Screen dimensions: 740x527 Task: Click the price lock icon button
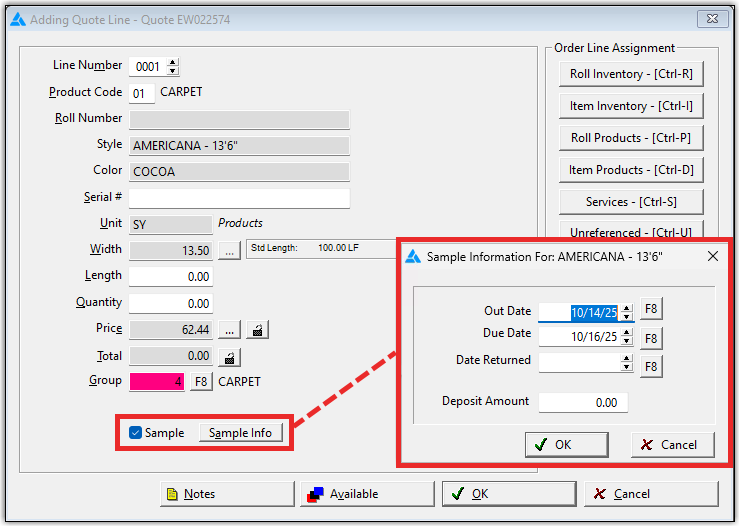(257, 330)
